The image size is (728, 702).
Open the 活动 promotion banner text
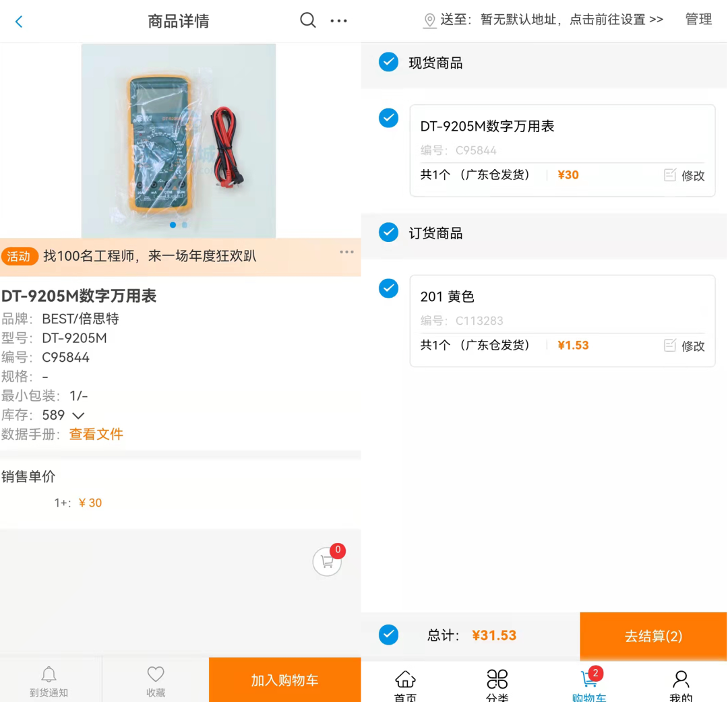coord(150,256)
